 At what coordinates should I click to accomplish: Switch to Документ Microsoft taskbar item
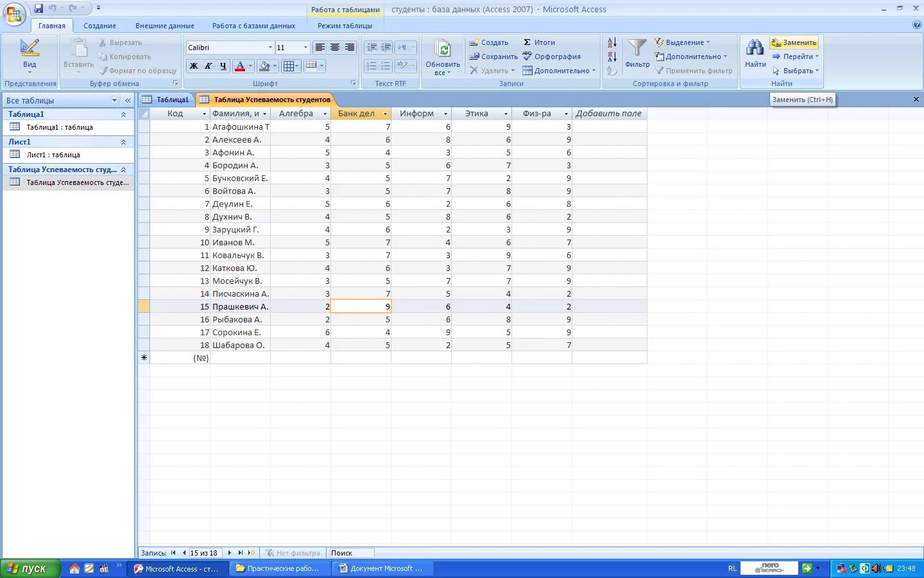point(384,568)
